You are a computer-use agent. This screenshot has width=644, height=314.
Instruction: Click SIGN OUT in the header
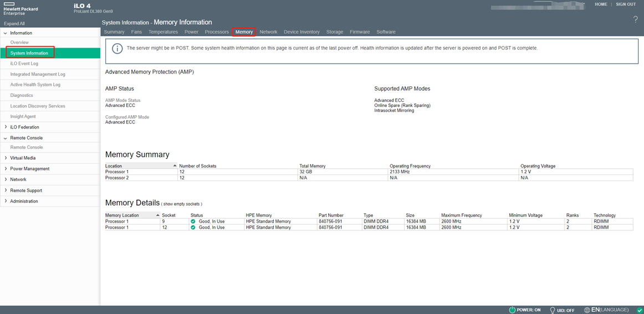(x=626, y=4)
